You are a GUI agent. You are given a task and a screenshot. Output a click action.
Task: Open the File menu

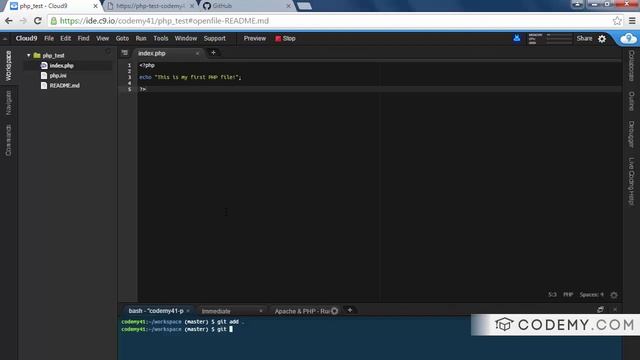point(49,38)
